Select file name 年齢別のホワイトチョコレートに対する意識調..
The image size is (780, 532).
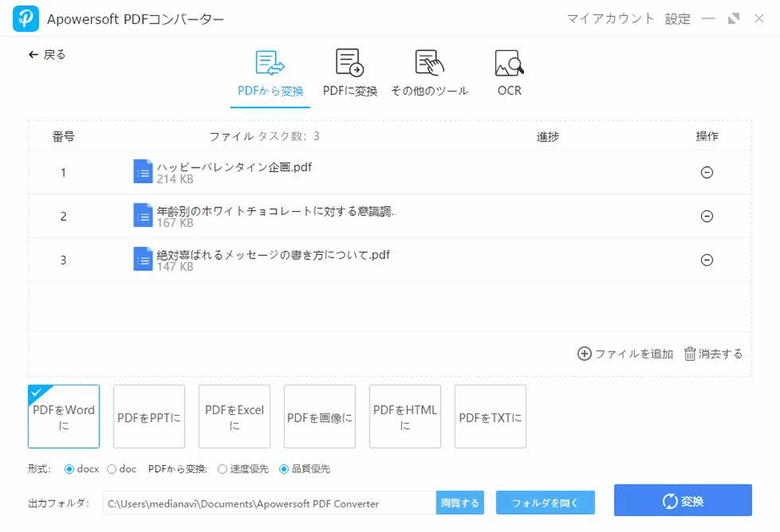pos(276,211)
